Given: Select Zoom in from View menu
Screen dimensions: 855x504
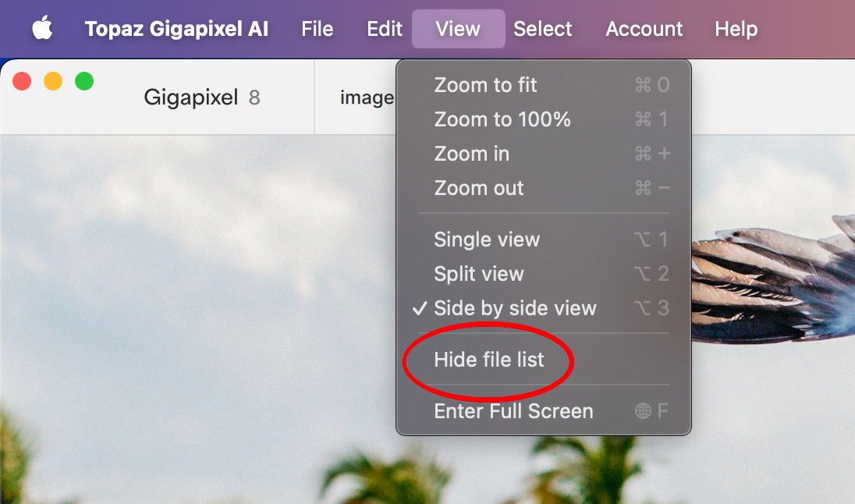Looking at the screenshot, I should click(x=472, y=154).
